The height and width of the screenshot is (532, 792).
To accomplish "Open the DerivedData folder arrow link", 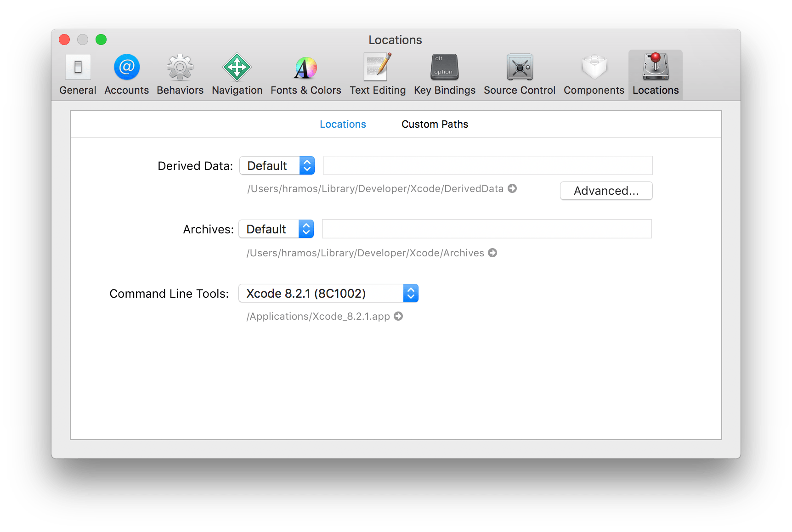I will [x=512, y=188].
